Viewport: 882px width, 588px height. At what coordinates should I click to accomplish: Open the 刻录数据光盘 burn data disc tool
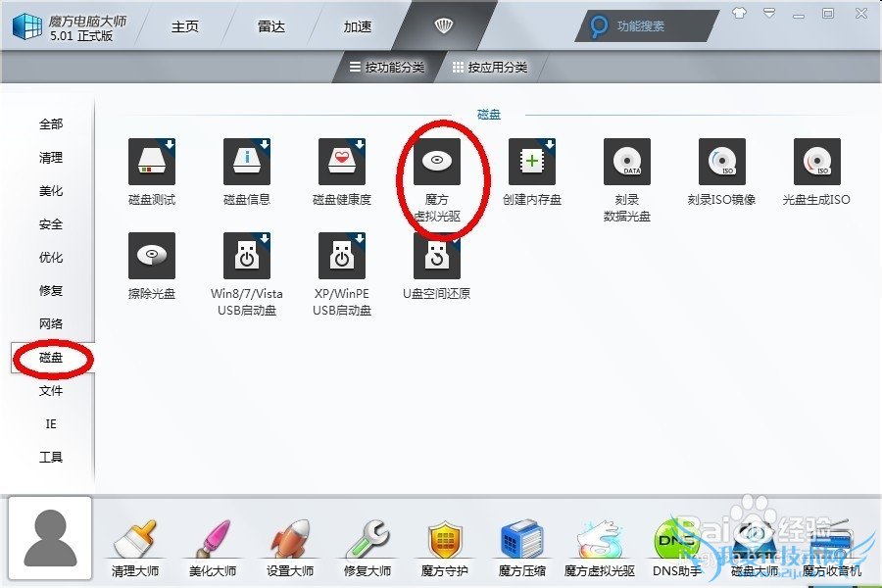tap(627, 162)
